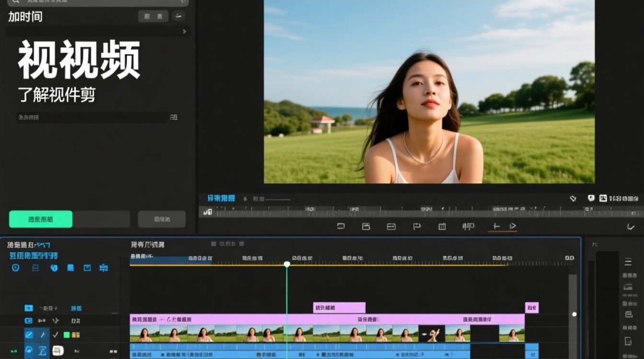Click the solid blue square timeline toolbar icon
Image resolution: width=644 pixels, height=359 pixels.
70,268
